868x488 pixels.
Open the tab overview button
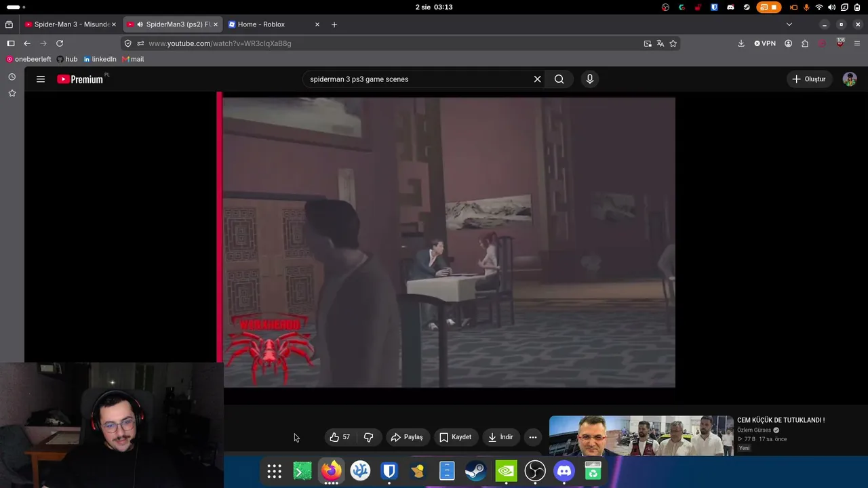(9, 24)
